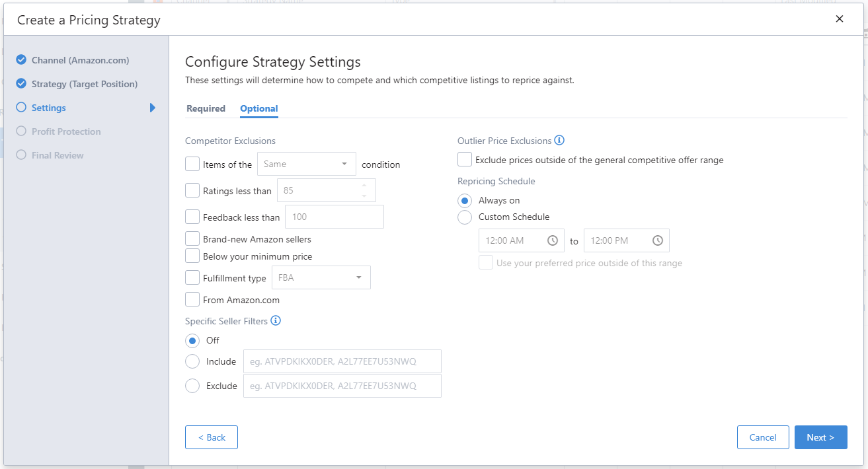Click the Settings step circle icon

21,108
